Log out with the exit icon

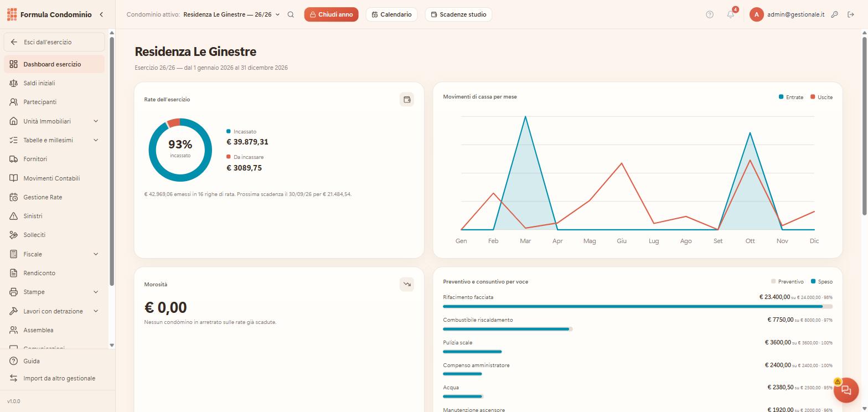pyautogui.click(x=851, y=14)
